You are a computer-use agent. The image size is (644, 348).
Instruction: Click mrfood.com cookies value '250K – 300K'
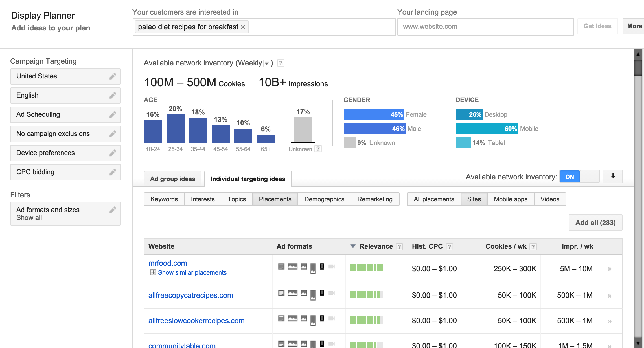(515, 269)
